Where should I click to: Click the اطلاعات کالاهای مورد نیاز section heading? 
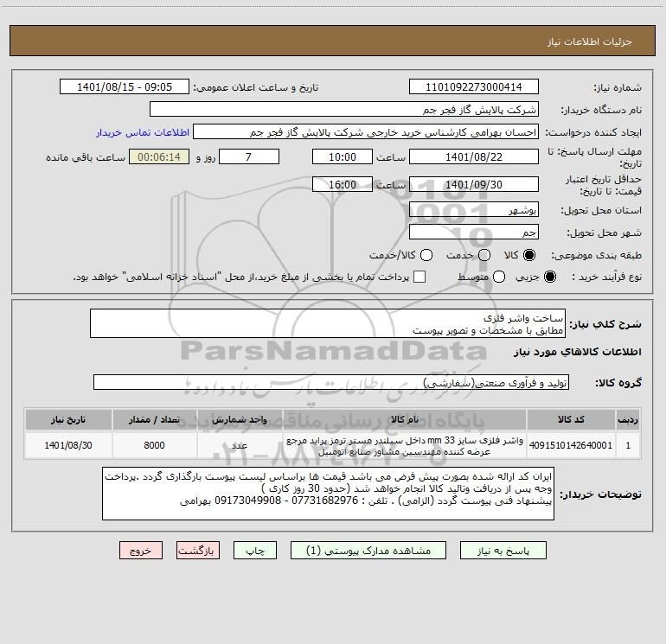click(x=577, y=352)
